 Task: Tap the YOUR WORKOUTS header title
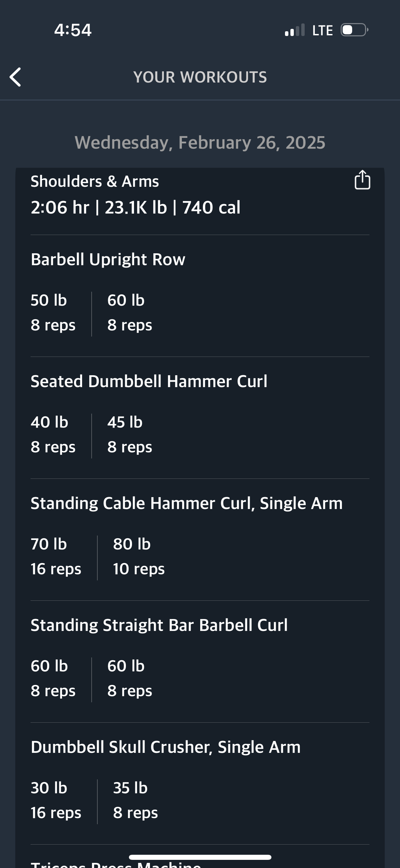click(200, 77)
